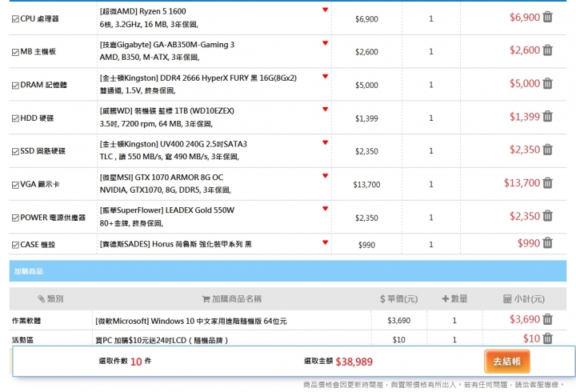Open the power supply dropdown arrow
The width and height of the screenshot is (576, 392).
point(325,208)
